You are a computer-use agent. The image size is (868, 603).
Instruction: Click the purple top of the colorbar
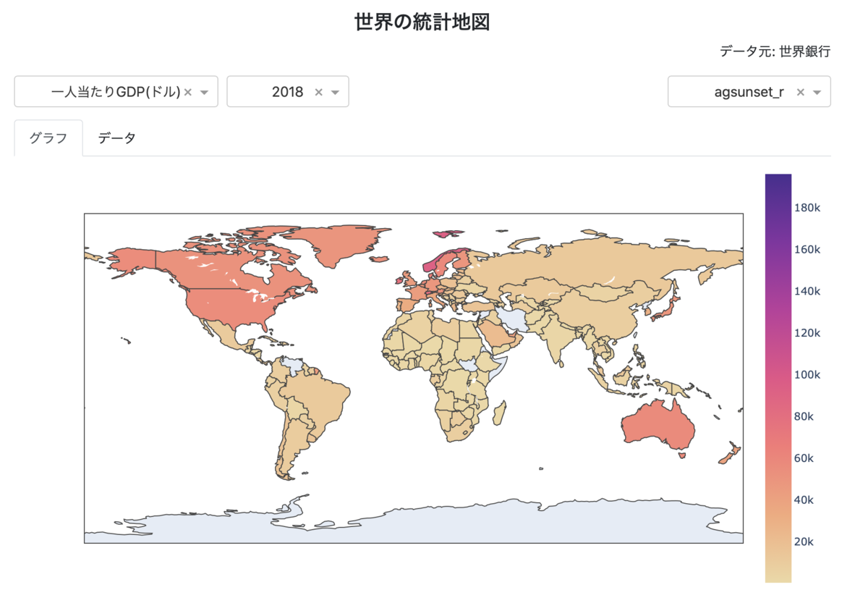point(778,181)
